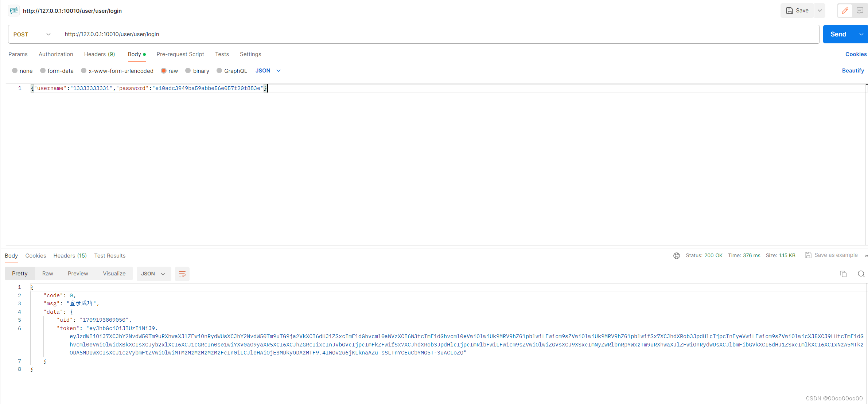The height and width of the screenshot is (404, 868).
Task: Open the Test Results response tab
Action: [110, 256]
